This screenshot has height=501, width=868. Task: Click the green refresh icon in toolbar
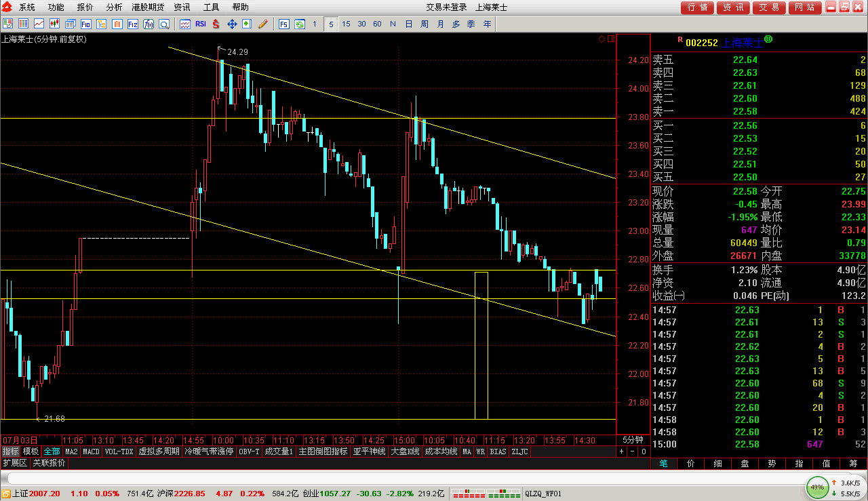[x=298, y=24]
